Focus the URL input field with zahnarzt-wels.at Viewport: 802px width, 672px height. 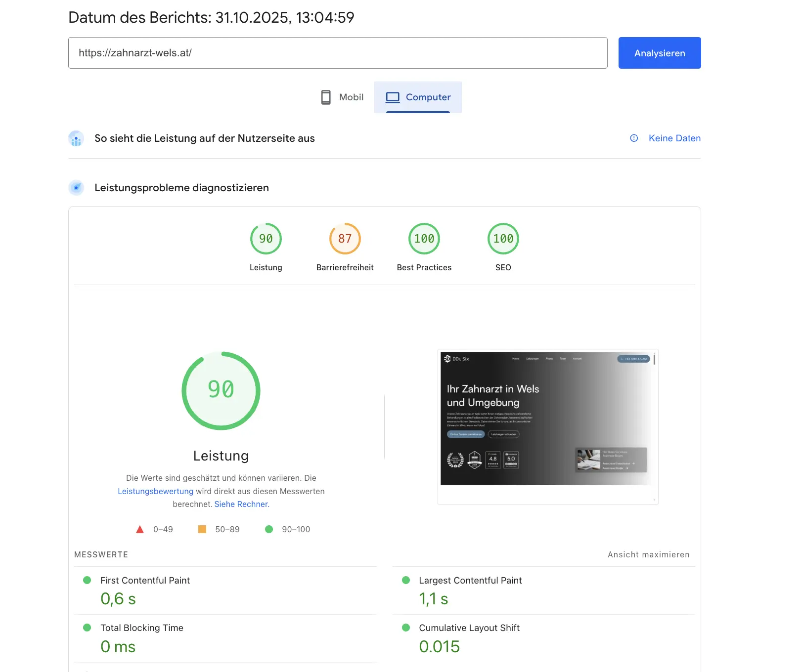click(x=338, y=53)
